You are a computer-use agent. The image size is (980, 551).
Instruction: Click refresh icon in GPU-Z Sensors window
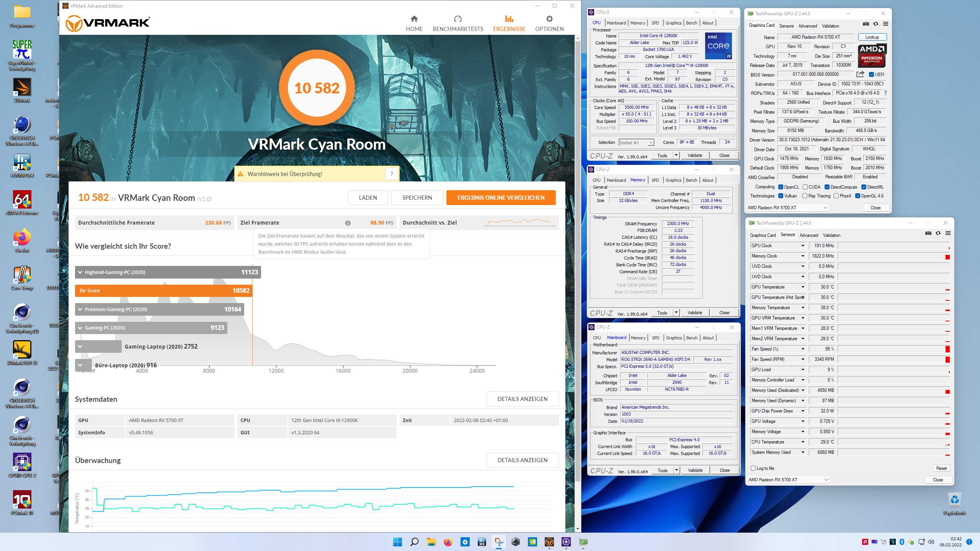coord(938,233)
